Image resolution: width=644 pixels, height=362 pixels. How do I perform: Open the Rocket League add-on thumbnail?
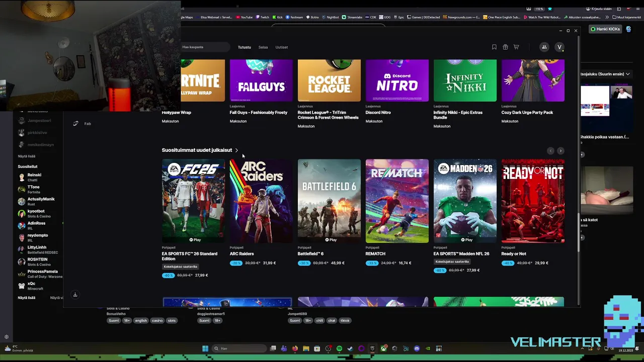pyautogui.click(x=329, y=80)
